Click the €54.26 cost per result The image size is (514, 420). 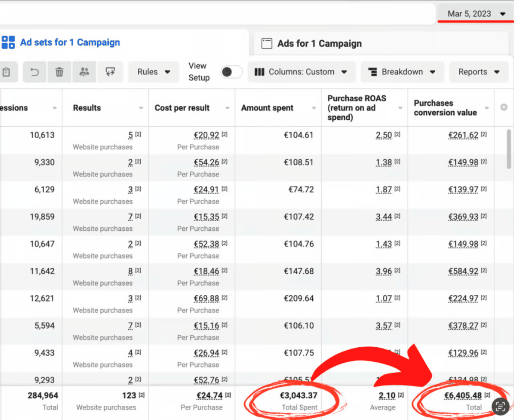[207, 163]
